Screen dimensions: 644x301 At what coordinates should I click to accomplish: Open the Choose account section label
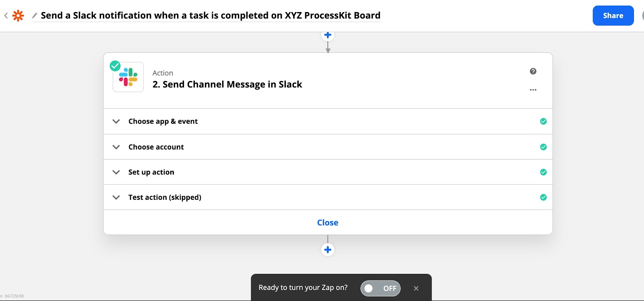156,147
